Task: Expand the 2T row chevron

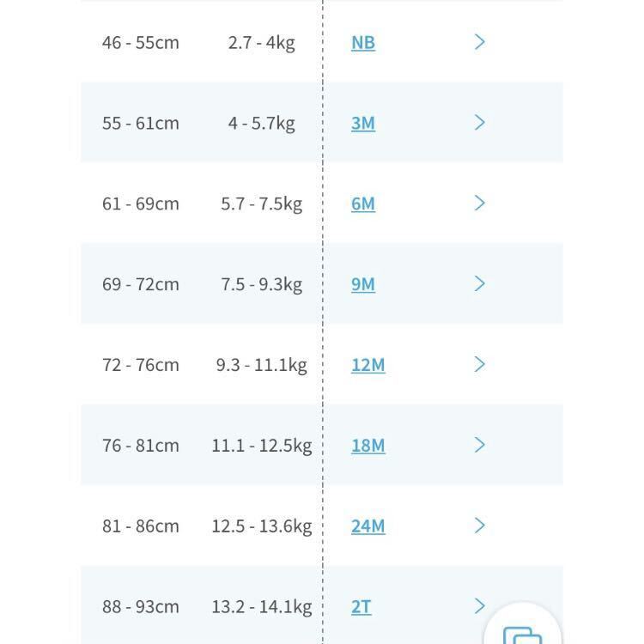Action: click(x=480, y=606)
